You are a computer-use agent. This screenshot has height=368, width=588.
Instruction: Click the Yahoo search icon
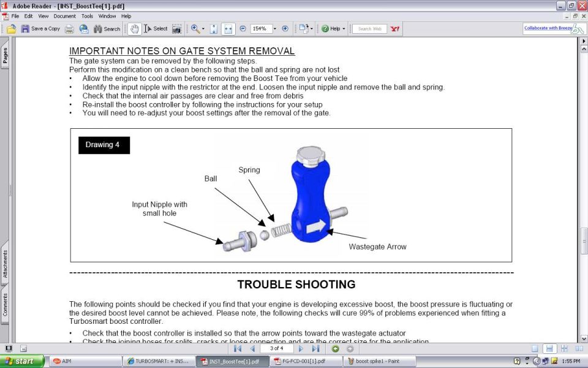pyautogui.click(x=395, y=29)
